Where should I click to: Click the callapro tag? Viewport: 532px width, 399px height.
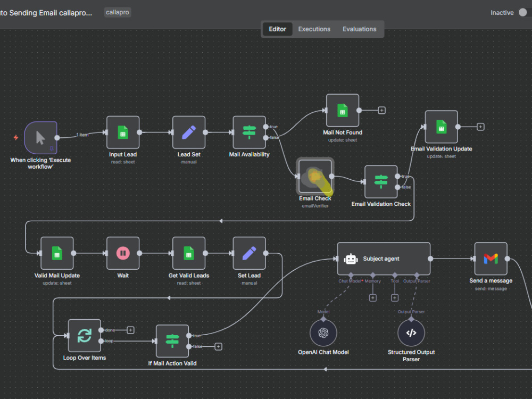(x=118, y=12)
